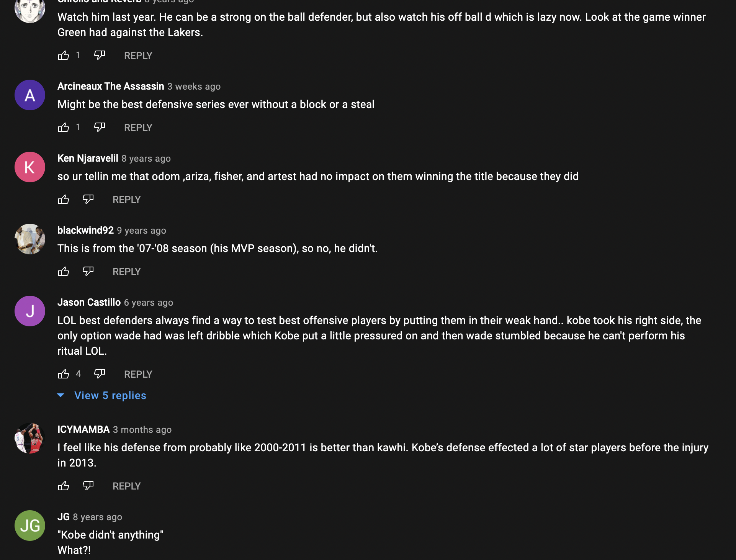Dislike Jason Castillo's comment
The height and width of the screenshot is (560, 736).
point(100,374)
